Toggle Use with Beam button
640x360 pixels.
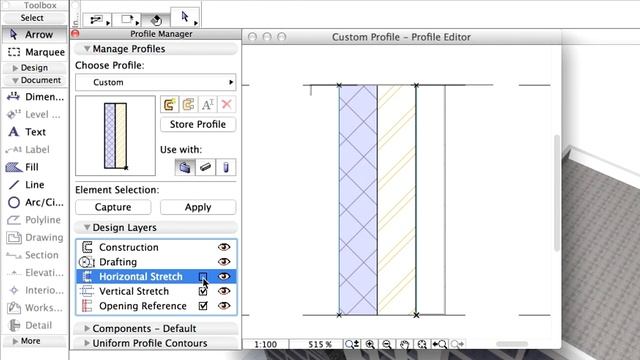pyautogui.click(x=205, y=167)
